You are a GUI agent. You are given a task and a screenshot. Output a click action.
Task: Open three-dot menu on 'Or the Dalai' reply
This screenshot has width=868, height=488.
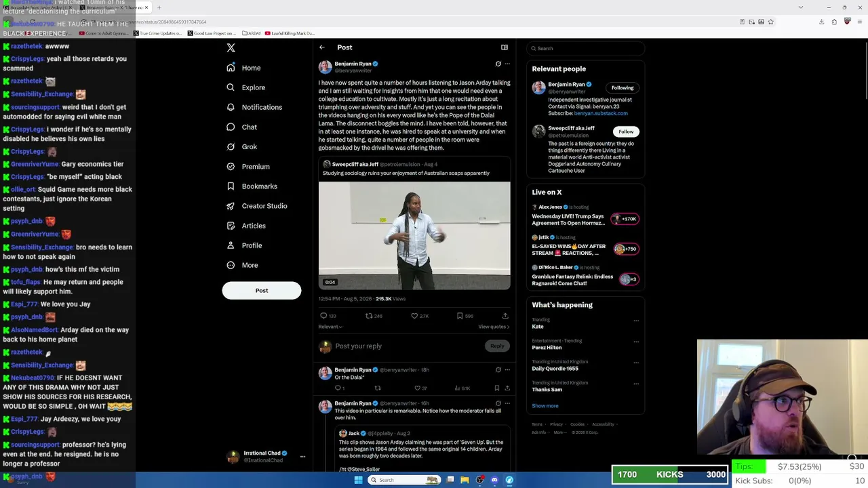tap(507, 370)
